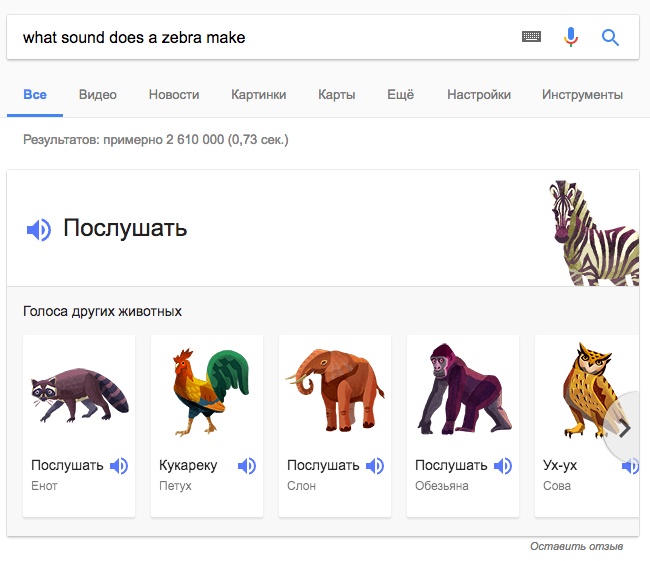The height and width of the screenshot is (561, 650).
Task: Open the Новости tab
Action: pos(174,95)
